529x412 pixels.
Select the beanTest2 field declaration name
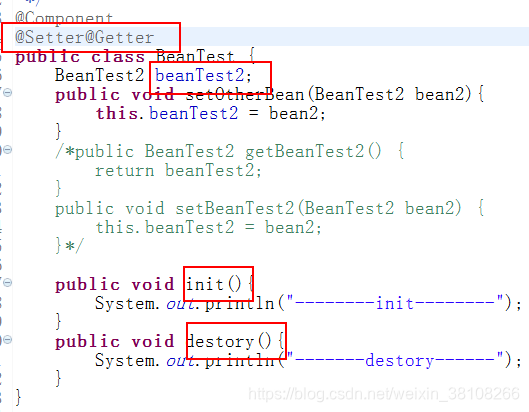click(x=199, y=75)
